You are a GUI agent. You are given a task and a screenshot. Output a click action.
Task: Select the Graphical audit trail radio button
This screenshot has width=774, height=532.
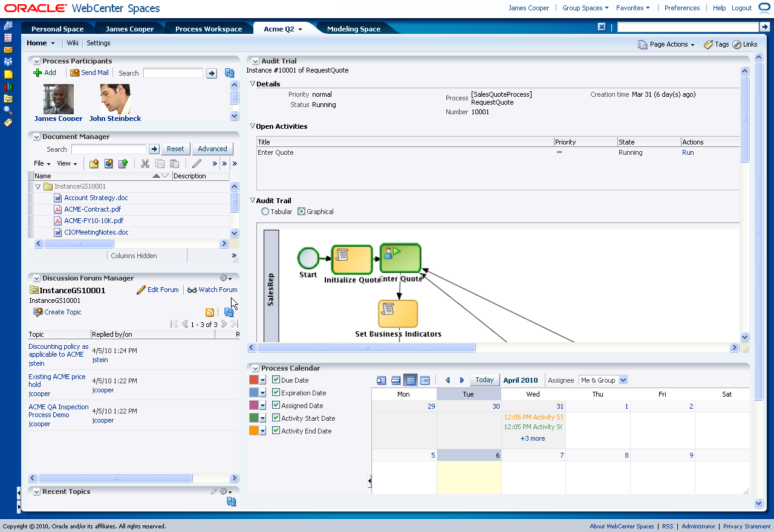301,212
